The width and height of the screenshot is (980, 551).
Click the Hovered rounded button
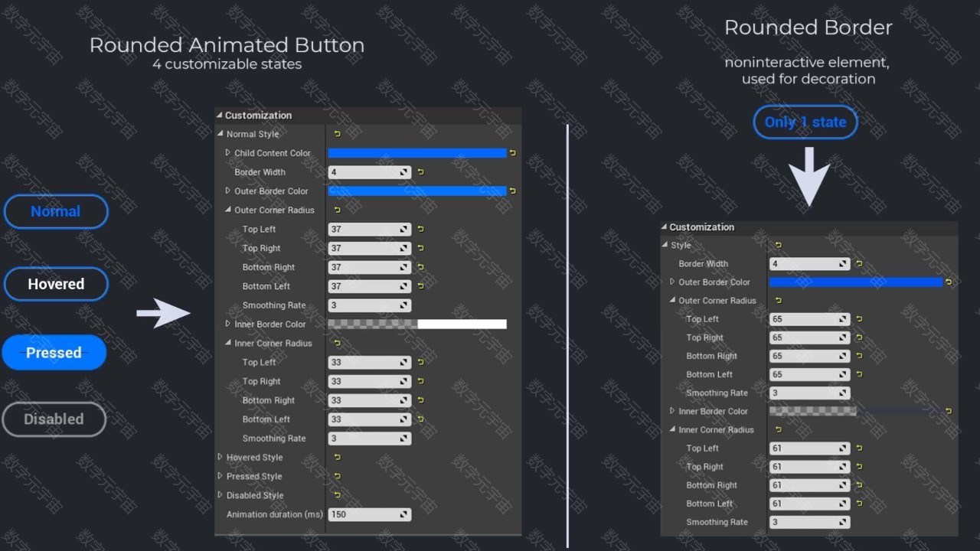pos(56,284)
